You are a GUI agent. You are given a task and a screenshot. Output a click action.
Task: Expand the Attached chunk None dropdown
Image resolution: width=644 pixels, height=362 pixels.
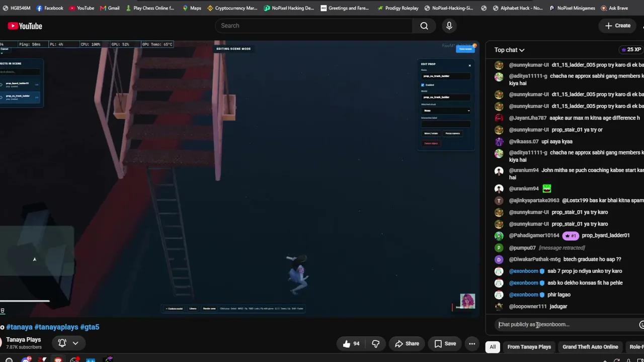click(446, 111)
